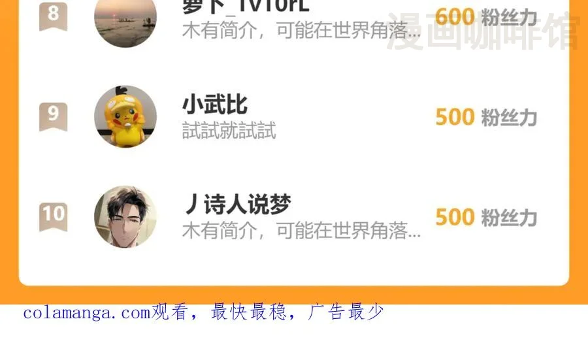Viewport: 588px width, 364px height.
Task: Click the rank 8 ribbon badge
Action: tap(54, 16)
